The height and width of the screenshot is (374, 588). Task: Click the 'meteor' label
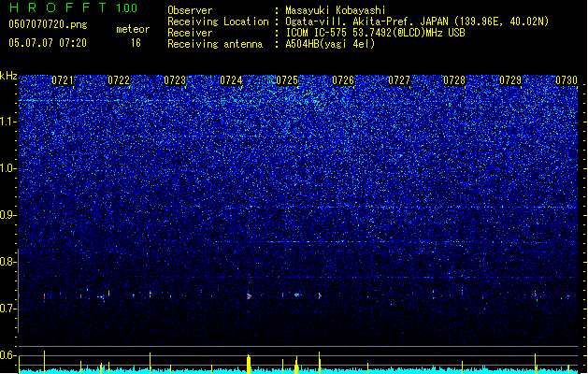[x=133, y=29]
